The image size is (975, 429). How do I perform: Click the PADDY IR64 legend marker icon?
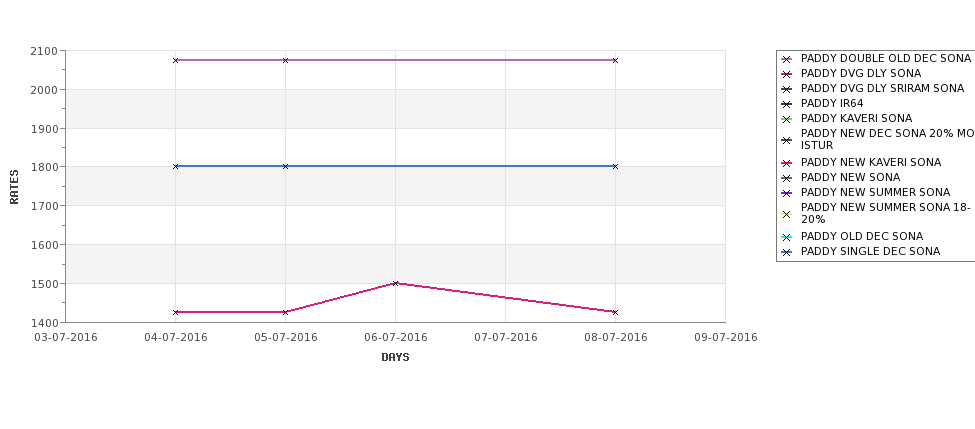pos(786,104)
